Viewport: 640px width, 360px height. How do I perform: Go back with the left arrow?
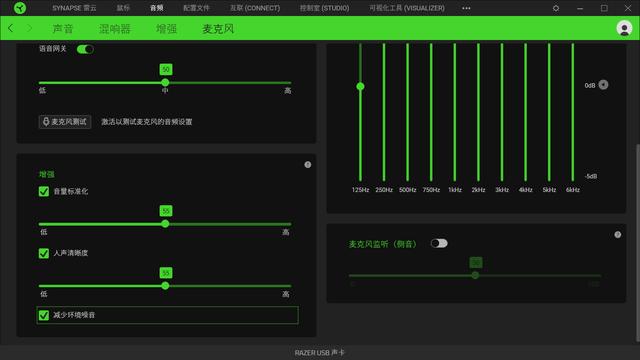click(11, 28)
